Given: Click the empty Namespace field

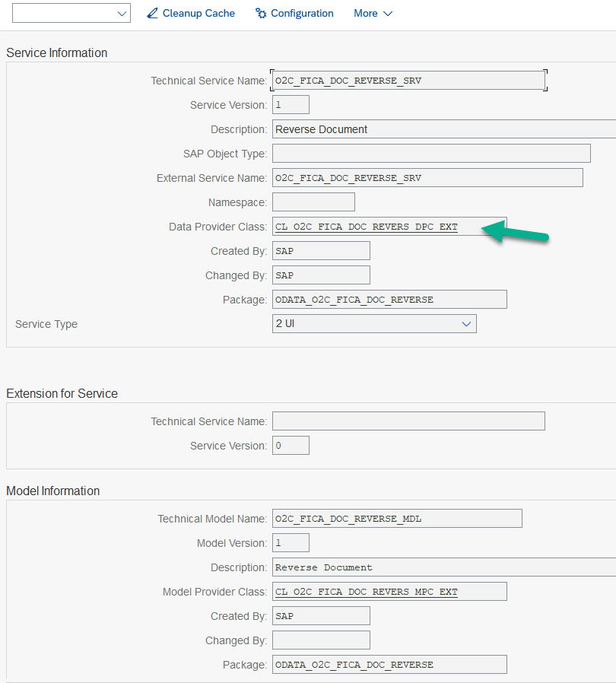Looking at the screenshot, I should 313,202.
